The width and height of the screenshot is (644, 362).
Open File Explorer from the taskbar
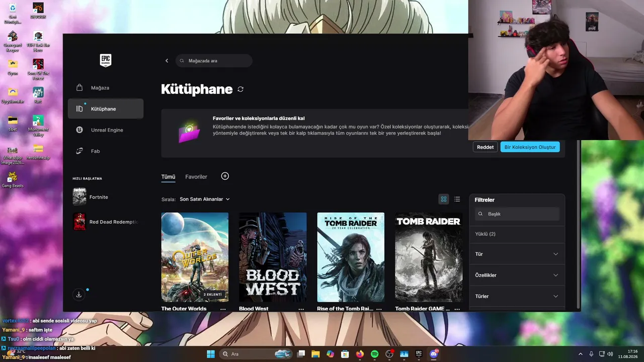(x=315, y=354)
